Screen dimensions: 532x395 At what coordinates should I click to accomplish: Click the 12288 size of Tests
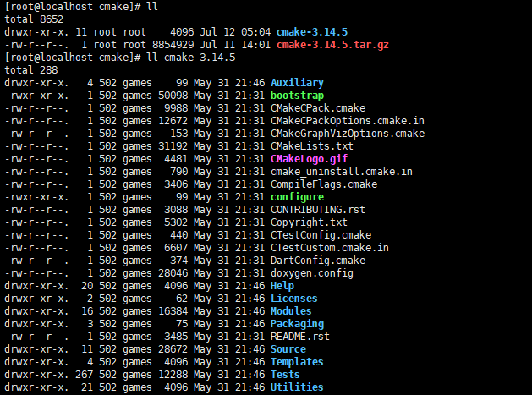[173, 375]
